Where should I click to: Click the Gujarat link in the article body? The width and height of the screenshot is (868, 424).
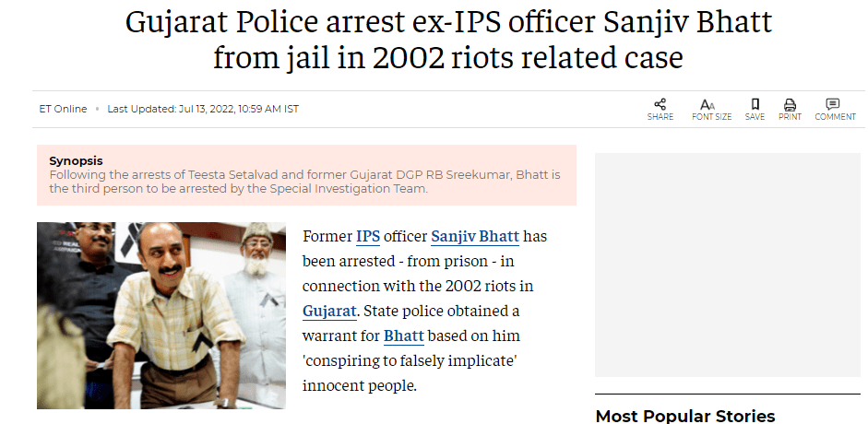point(329,311)
